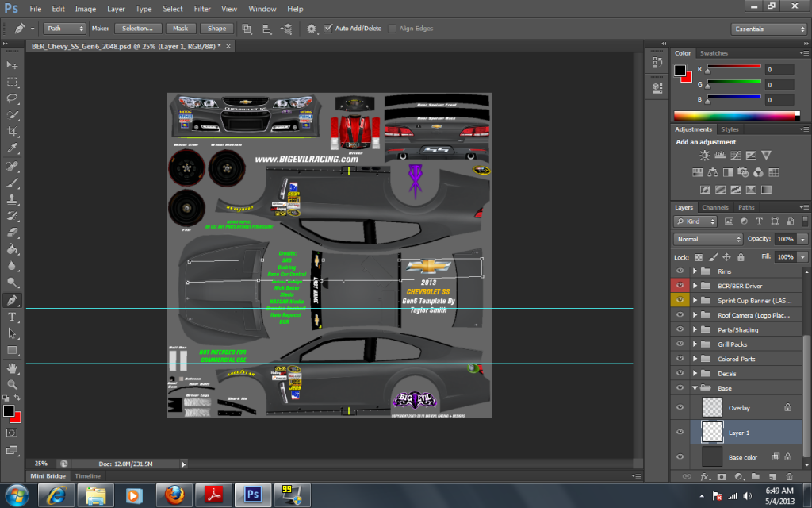This screenshot has height=508, width=812.
Task: Switch to the Swatches tab
Action: (714, 53)
